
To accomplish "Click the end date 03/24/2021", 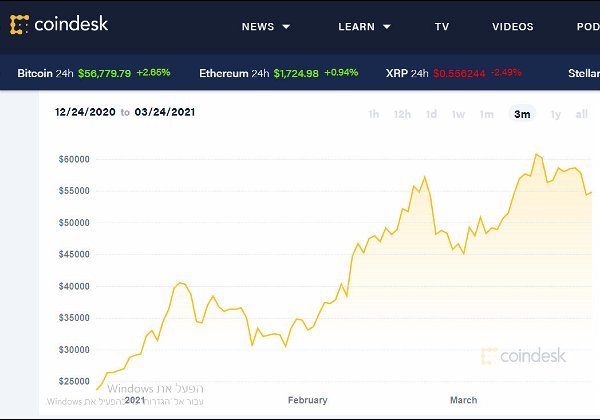I will (165, 112).
